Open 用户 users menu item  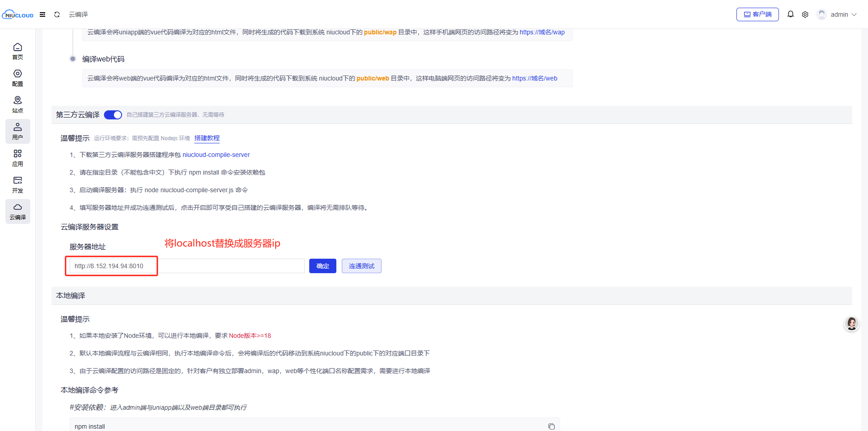18,131
